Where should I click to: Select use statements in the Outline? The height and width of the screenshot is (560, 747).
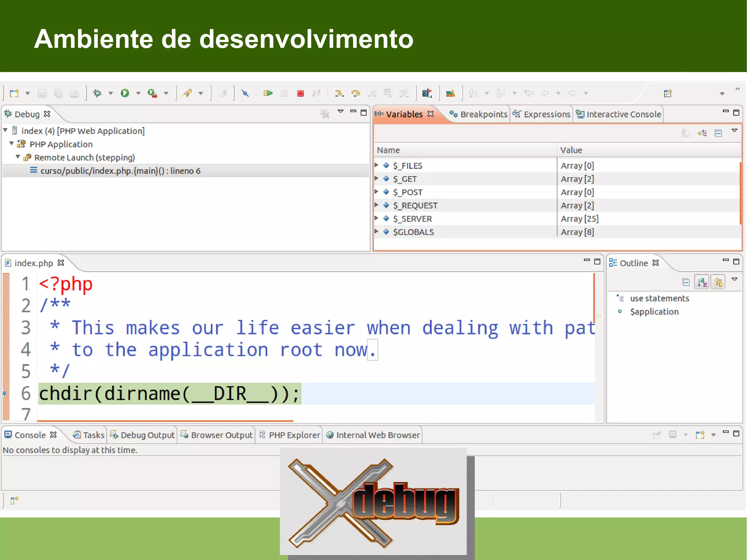tap(659, 298)
